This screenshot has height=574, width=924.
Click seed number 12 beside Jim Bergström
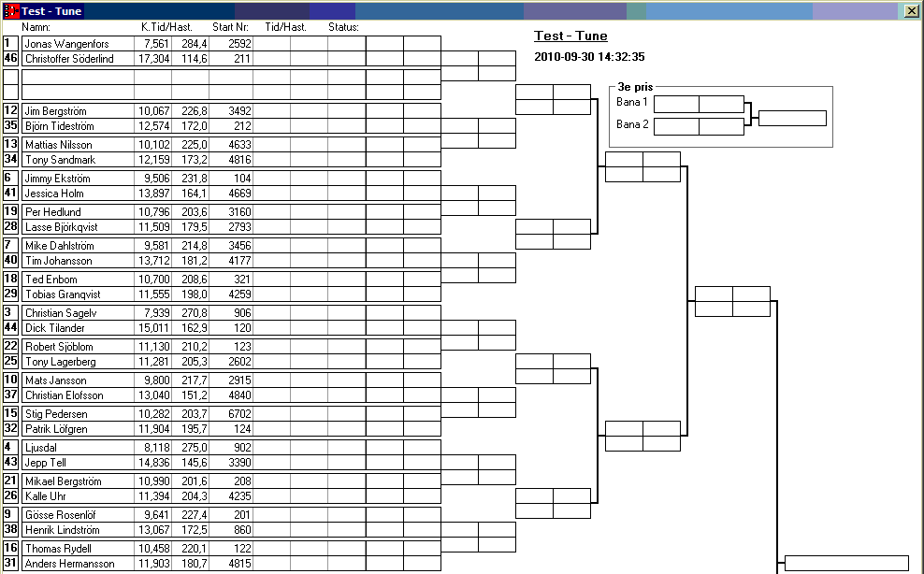tap(11, 111)
